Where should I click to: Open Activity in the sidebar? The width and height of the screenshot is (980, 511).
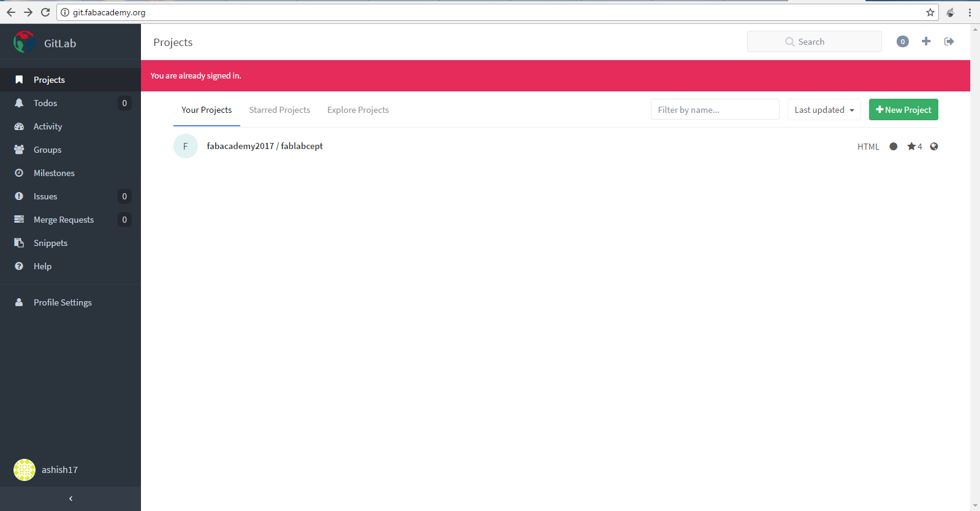click(x=70, y=126)
